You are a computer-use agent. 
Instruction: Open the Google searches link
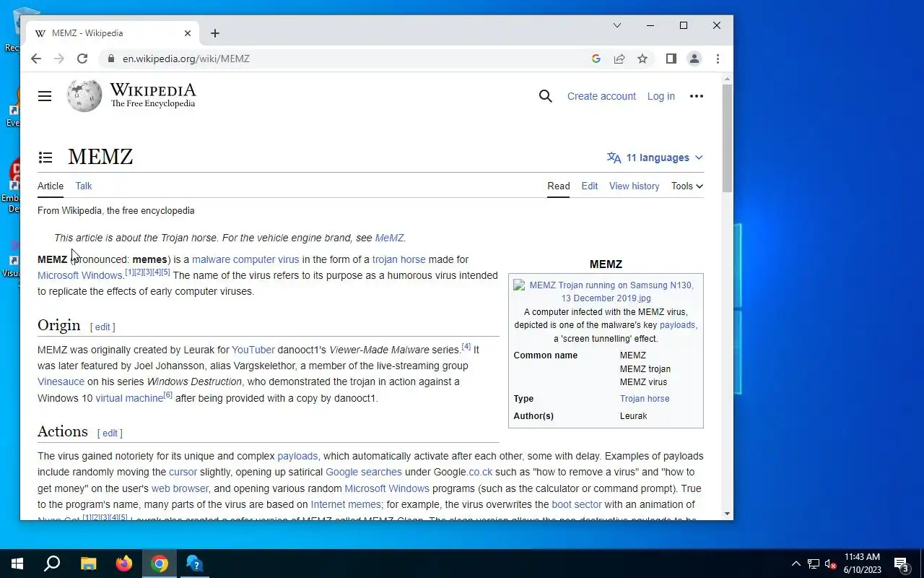pyautogui.click(x=364, y=472)
